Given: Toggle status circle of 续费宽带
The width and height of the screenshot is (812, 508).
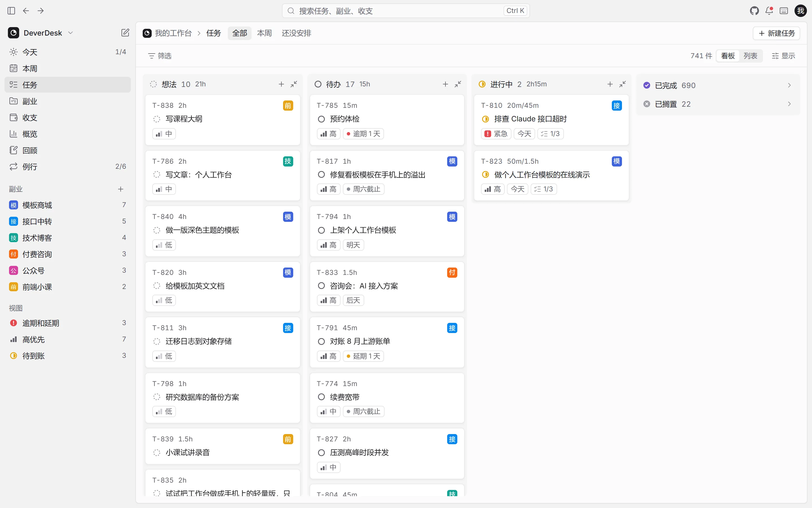Looking at the screenshot, I should 321,397.
